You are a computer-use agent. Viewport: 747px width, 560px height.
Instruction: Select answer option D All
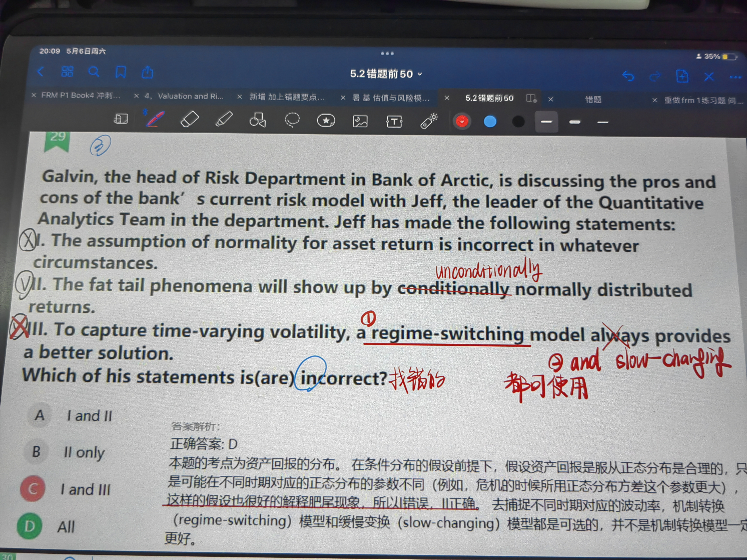coord(30,526)
